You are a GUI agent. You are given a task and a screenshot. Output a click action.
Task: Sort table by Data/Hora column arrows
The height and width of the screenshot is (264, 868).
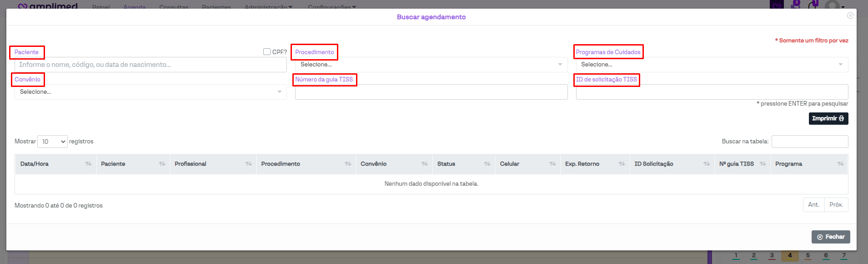coord(88,164)
